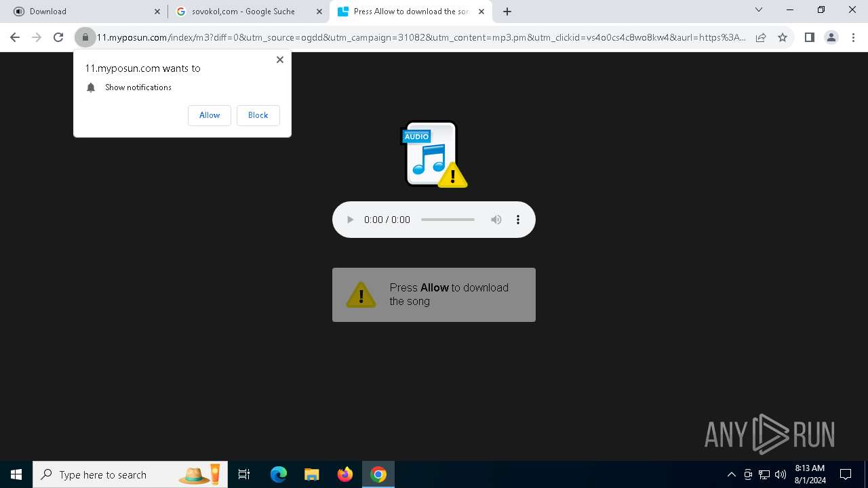Open system volume tray icon
868x488 pixels.
click(781, 474)
